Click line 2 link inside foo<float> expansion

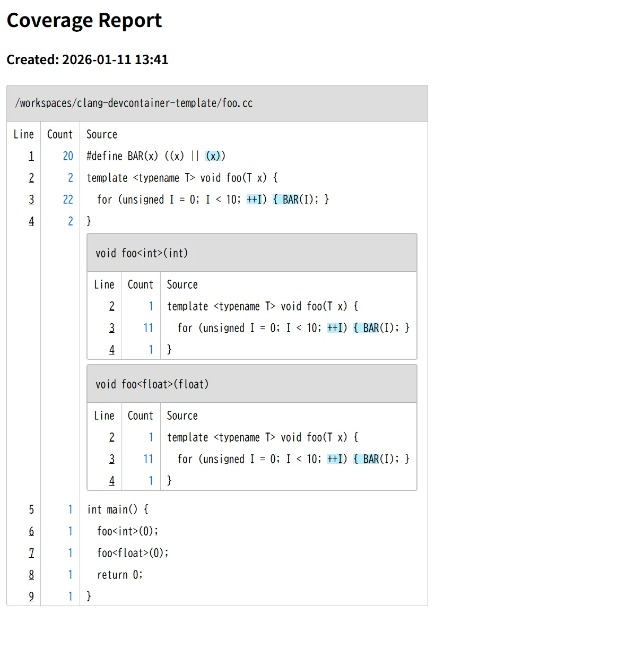(x=112, y=437)
